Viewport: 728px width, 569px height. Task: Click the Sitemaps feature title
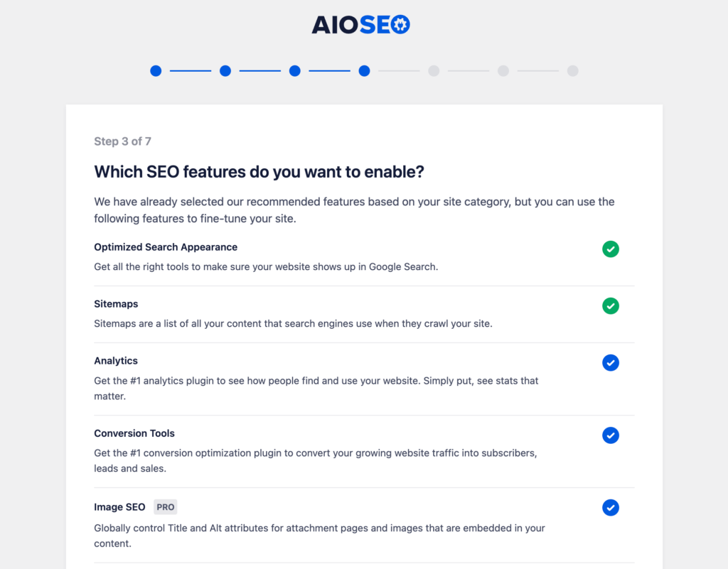[116, 303]
